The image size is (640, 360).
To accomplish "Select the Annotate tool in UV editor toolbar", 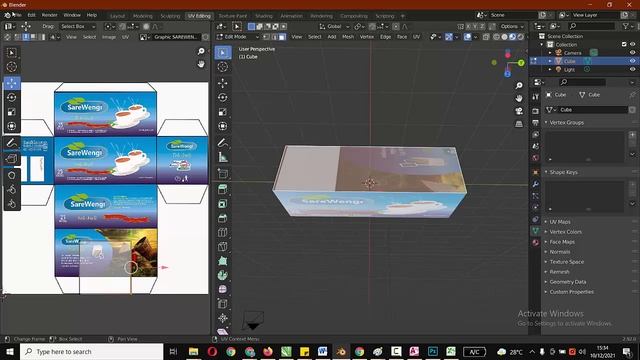I will pos(11,143).
